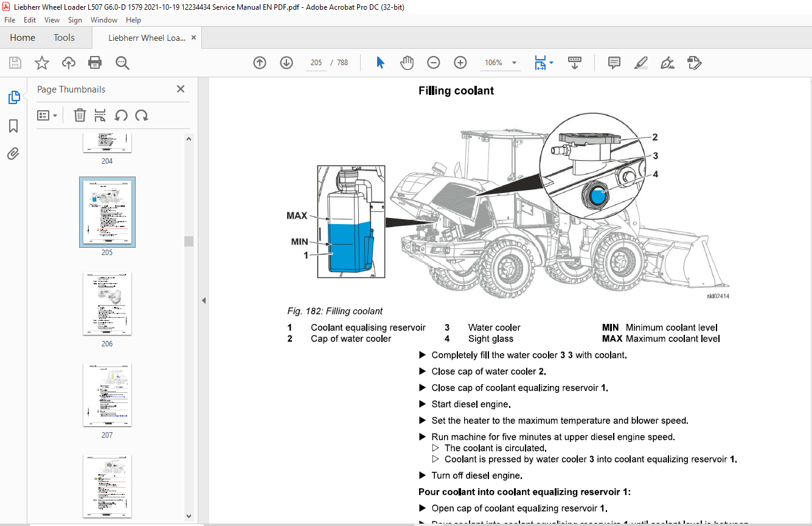Screen dimensions: 812x526
Task: Save the file using the floppy disk icon
Action: [x=15, y=63]
